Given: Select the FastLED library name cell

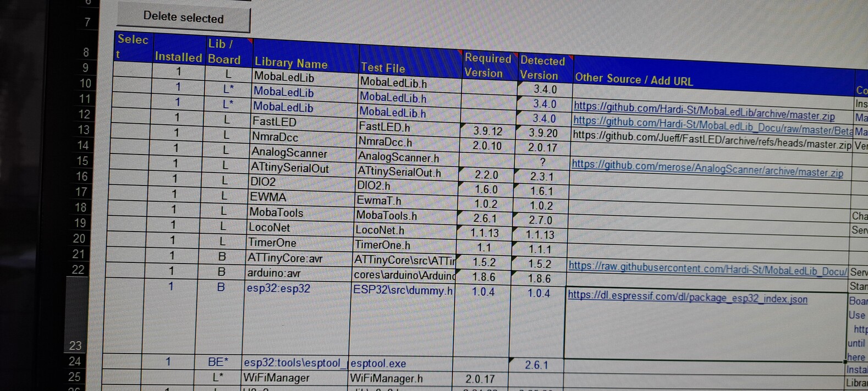Looking at the screenshot, I should [x=274, y=122].
